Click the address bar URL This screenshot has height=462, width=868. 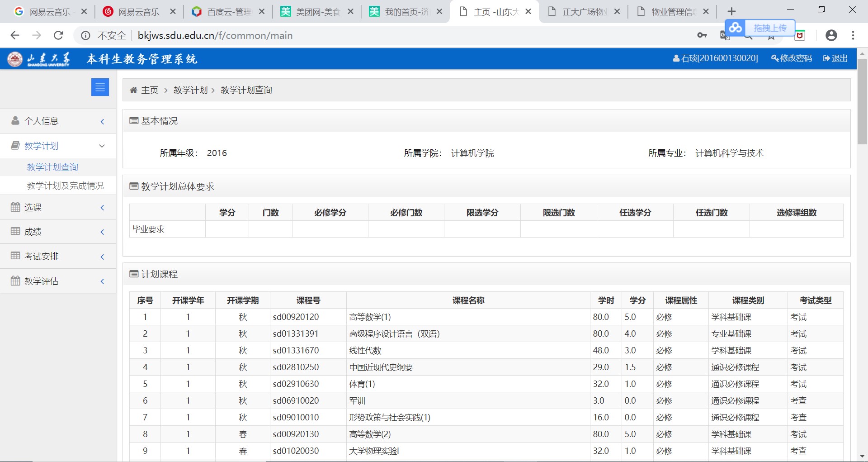tap(215, 35)
